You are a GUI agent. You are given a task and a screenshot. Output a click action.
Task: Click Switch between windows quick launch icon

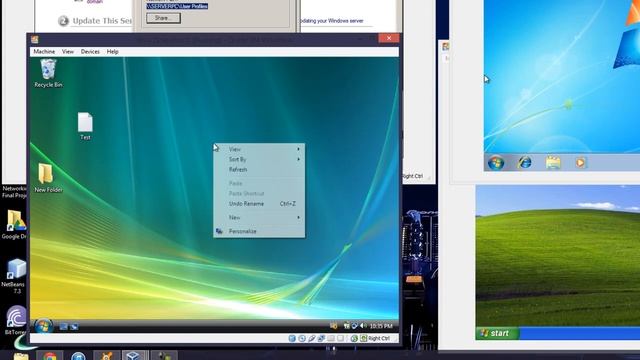[x=74, y=326]
